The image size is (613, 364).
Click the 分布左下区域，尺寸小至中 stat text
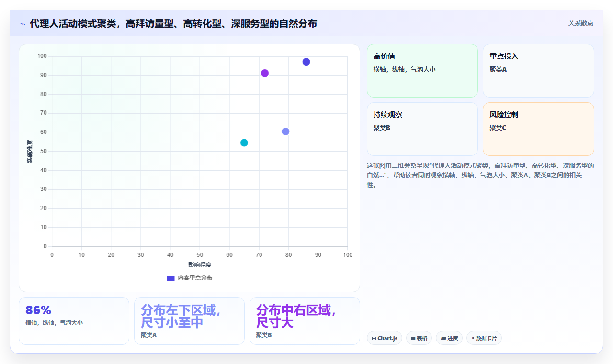coord(181,316)
